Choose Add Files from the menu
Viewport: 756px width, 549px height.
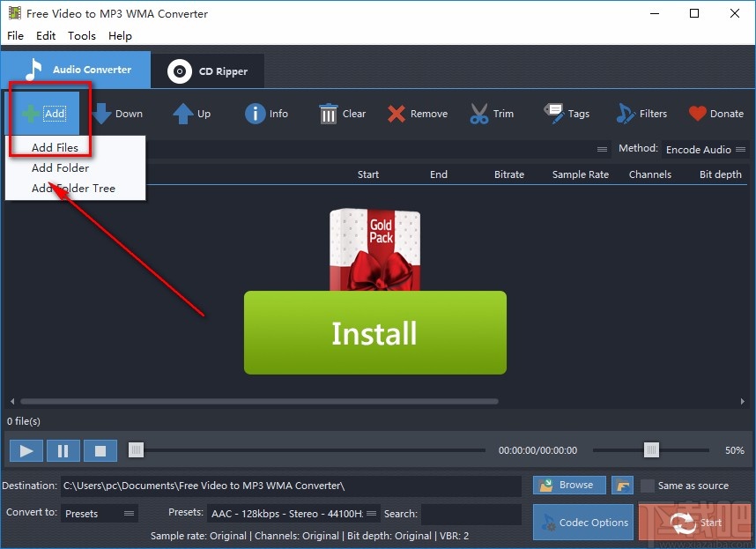(x=75, y=147)
